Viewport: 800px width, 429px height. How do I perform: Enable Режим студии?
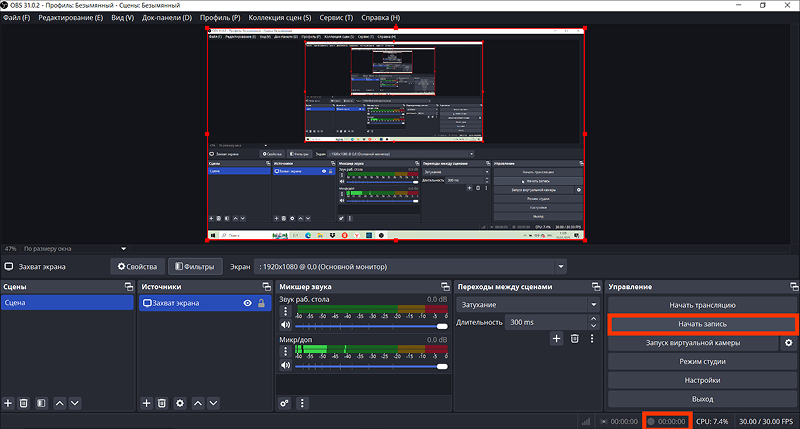702,362
